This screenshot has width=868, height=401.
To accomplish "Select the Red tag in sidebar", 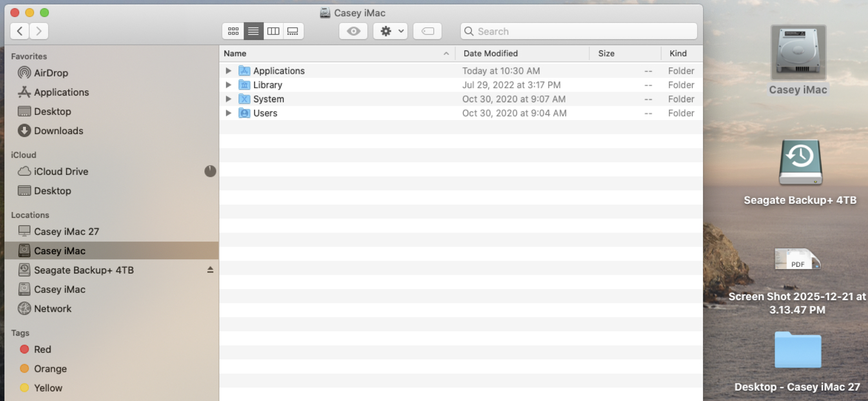I will [42, 349].
